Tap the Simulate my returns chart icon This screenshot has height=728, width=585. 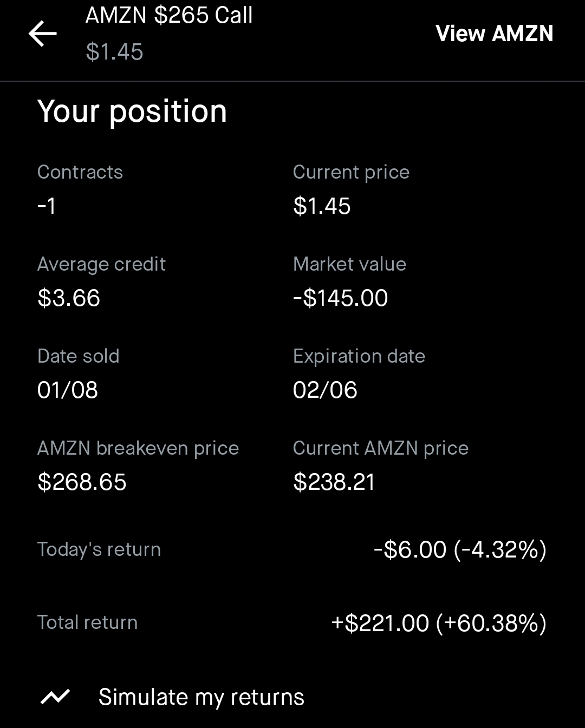[x=55, y=697]
